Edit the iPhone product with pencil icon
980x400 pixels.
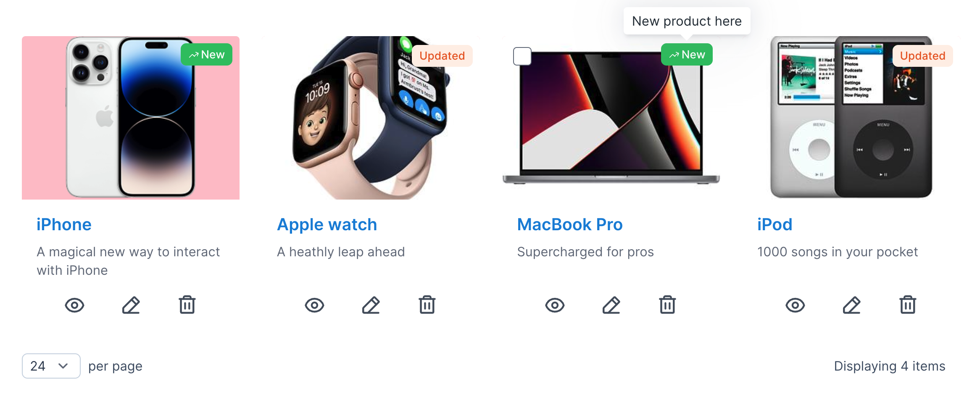[131, 305]
